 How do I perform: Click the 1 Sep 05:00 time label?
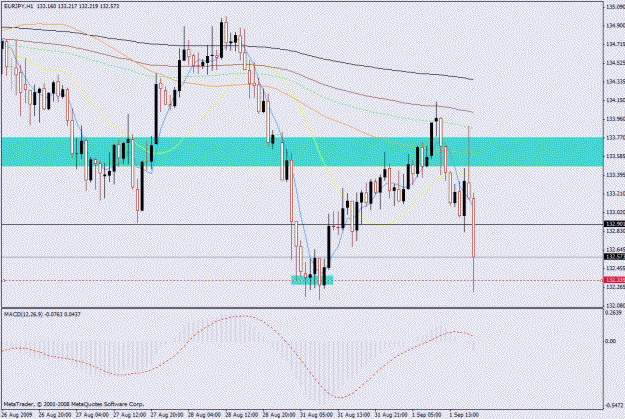point(427,415)
